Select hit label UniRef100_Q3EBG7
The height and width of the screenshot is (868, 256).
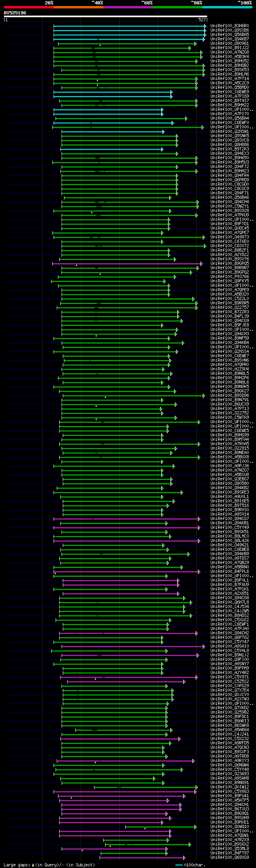click(230, 479)
